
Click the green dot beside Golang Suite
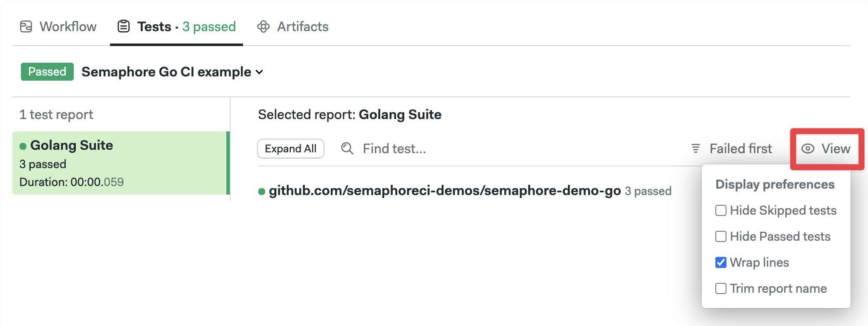23,146
